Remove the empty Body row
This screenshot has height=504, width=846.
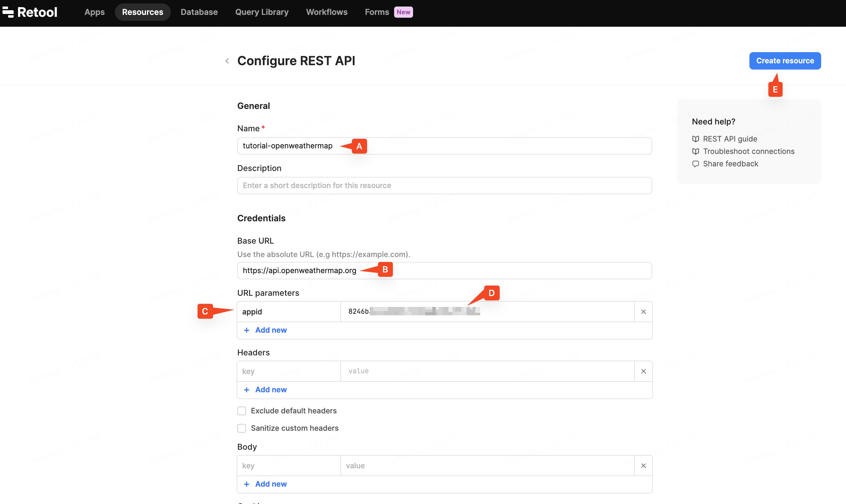coord(643,466)
